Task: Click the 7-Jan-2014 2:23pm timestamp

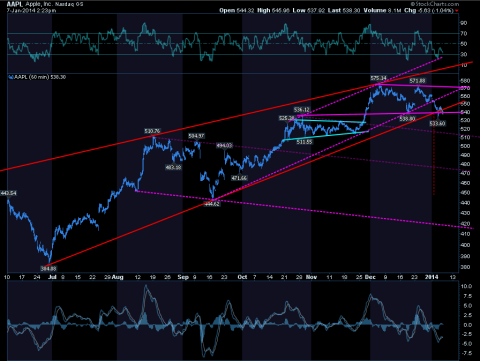Action: [x=31, y=10]
